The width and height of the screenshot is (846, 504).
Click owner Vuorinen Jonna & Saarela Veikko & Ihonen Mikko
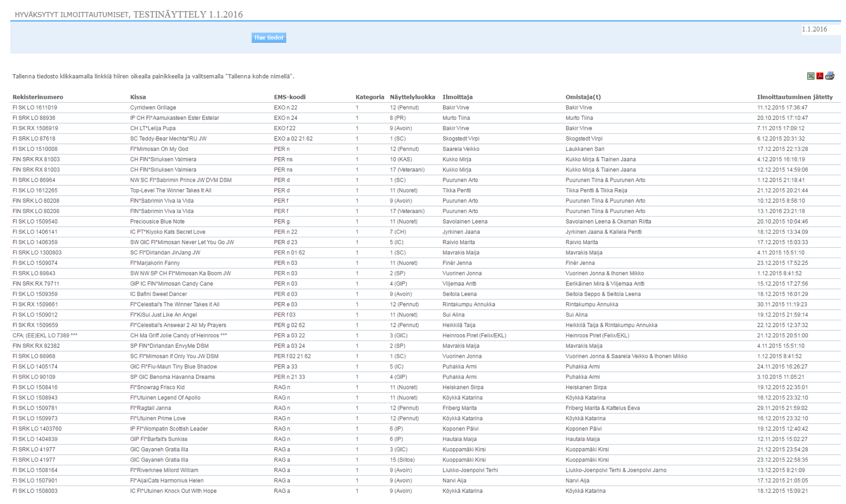pyautogui.click(x=626, y=356)
